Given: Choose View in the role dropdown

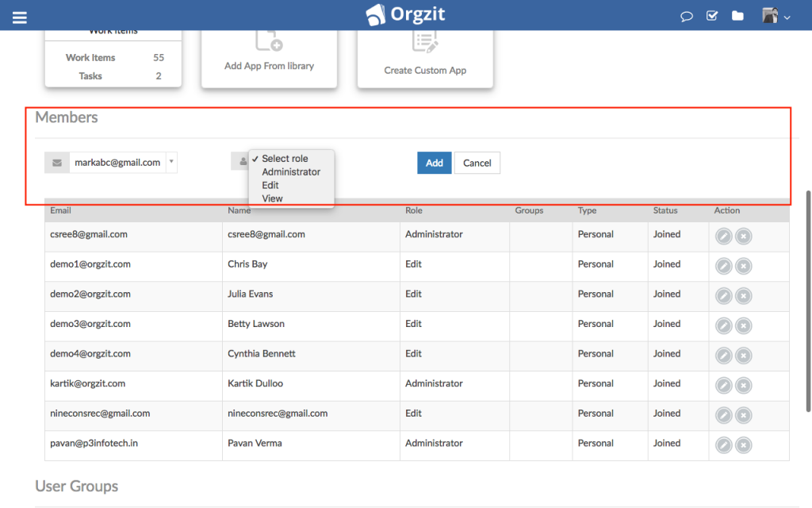Looking at the screenshot, I should point(271,198).
